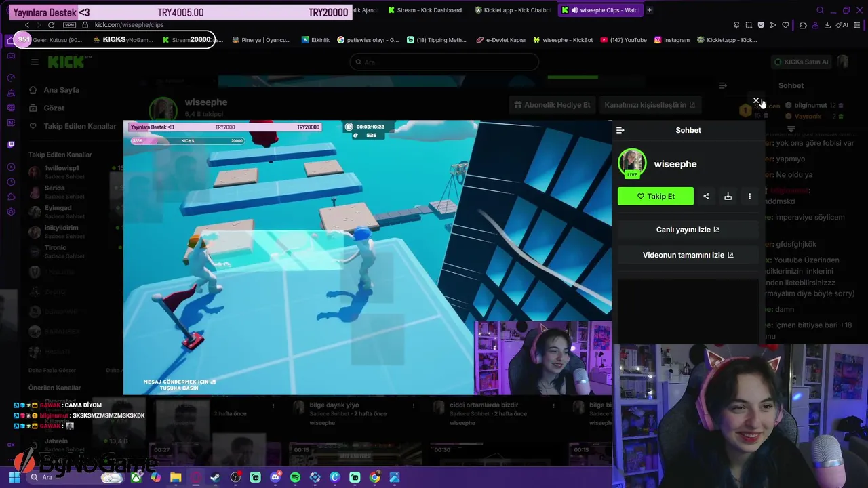This screenshot has width=868, height=488.
Task: Go to Ana Sayfa in sidebar
Action: pyautogui.click(x=62, y=90)
